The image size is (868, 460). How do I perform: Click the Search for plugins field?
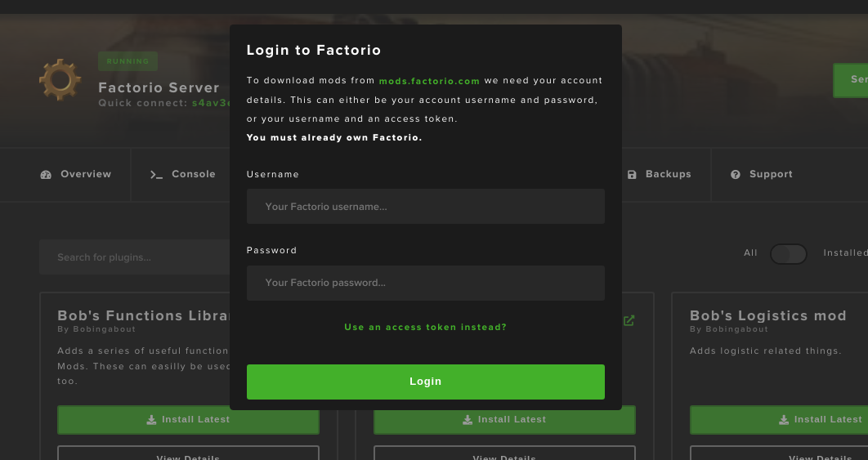pyautogui.click(x=135, y=257)
